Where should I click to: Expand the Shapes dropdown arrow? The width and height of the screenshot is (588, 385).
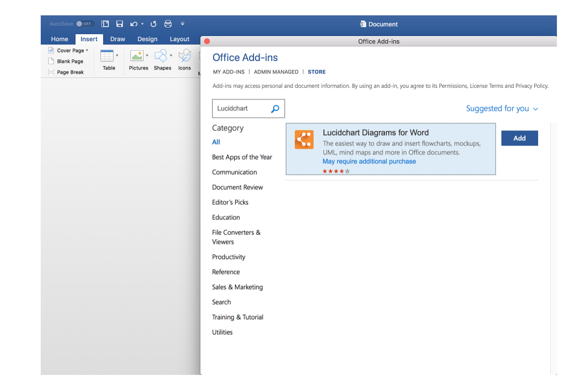coord(171,56)
